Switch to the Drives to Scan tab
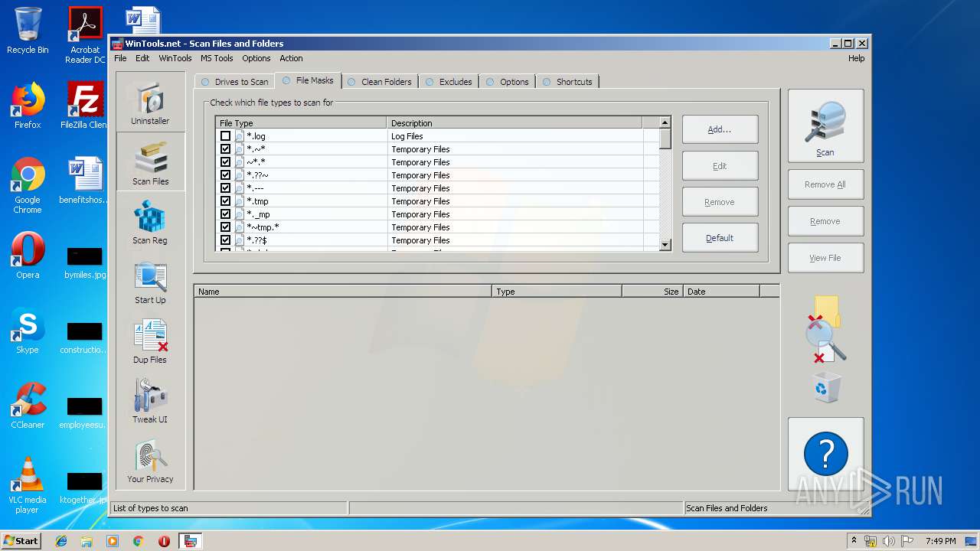The image size is (980, 551). [234, 82]
